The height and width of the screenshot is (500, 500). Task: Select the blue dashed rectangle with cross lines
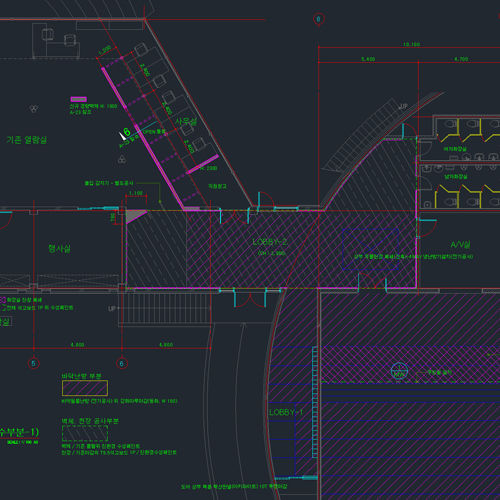(x=371, y=249)
